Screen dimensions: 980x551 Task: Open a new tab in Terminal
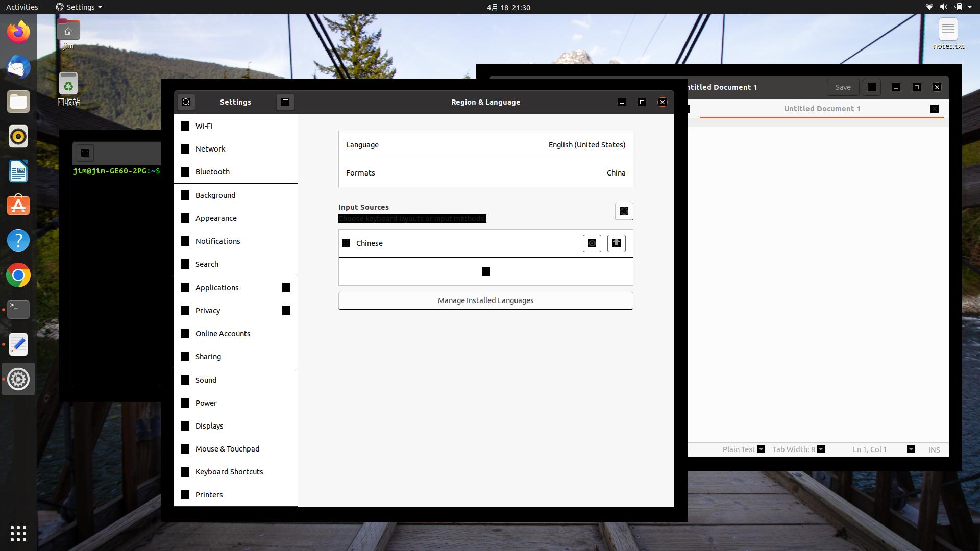[85, 153]
